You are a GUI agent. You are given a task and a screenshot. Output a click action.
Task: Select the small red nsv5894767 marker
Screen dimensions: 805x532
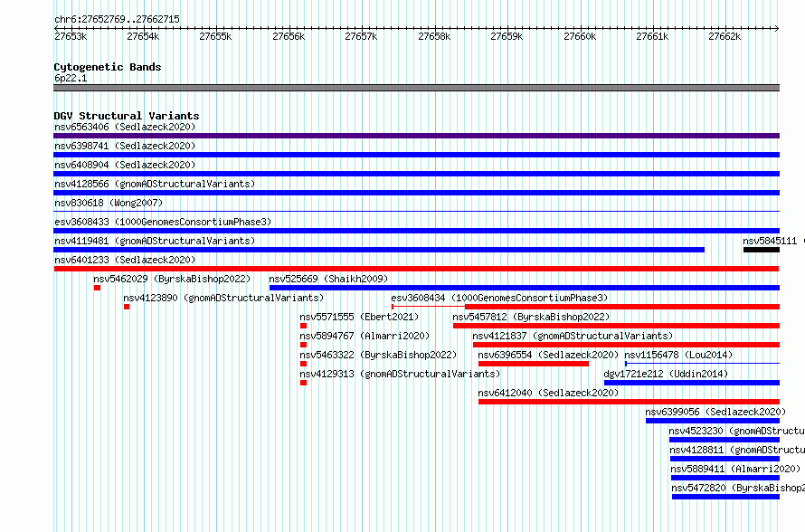tap(303, 345)
